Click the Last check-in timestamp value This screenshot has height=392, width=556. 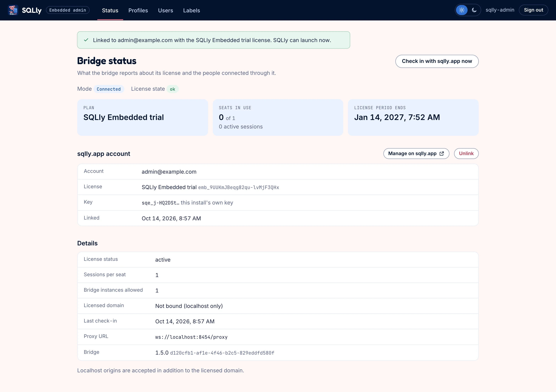pos(185,321)
